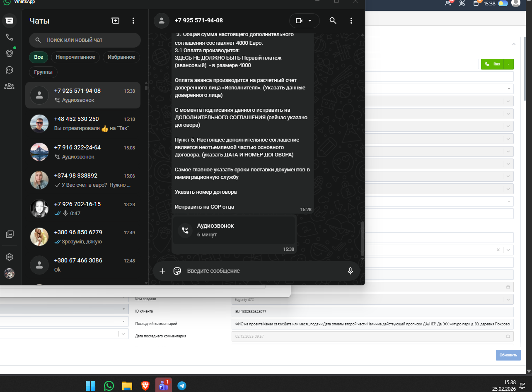Screen dimensions: 532x392
Task: Open Telegram from the taskbar
Action: (x=182, y=386)
